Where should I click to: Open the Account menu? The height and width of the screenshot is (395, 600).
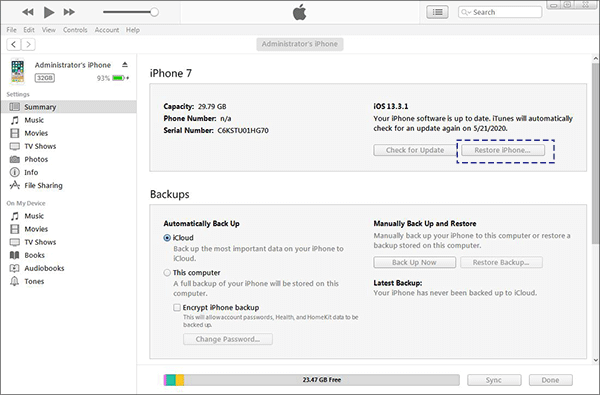pyautogui.click(x=107, y=30)
